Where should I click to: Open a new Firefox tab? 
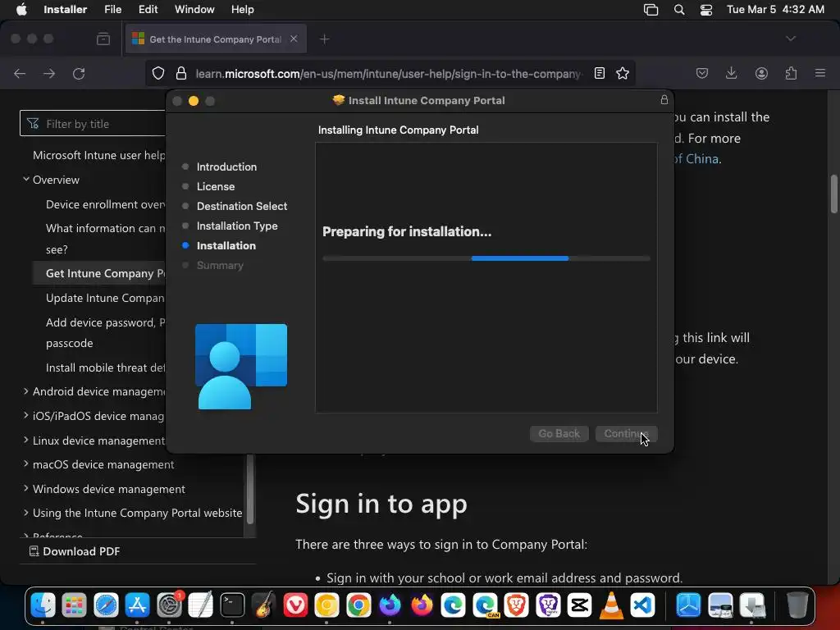[x=324, y=39]
